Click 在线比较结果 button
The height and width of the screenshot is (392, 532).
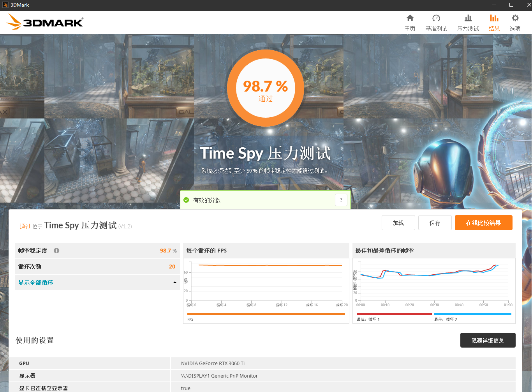(483, 223)
